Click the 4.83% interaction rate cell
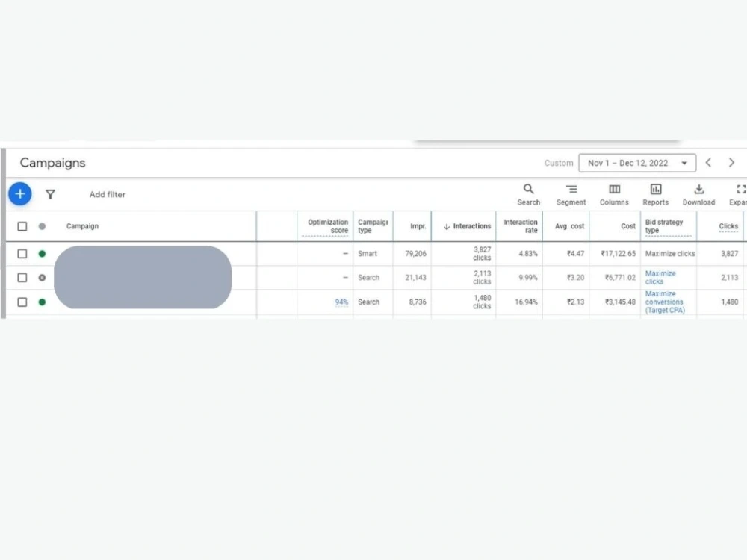 tap(528, 254)
